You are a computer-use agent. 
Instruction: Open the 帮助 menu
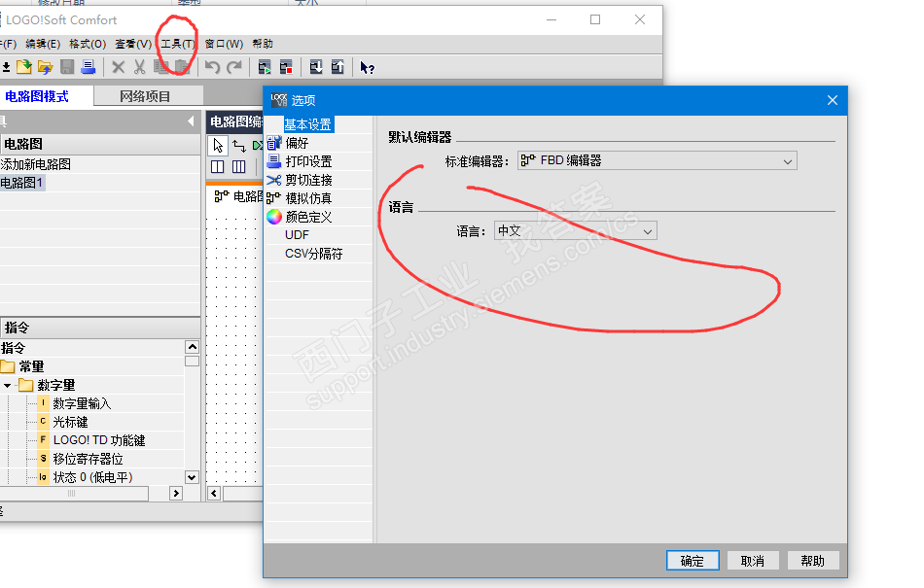click(263, 44)
